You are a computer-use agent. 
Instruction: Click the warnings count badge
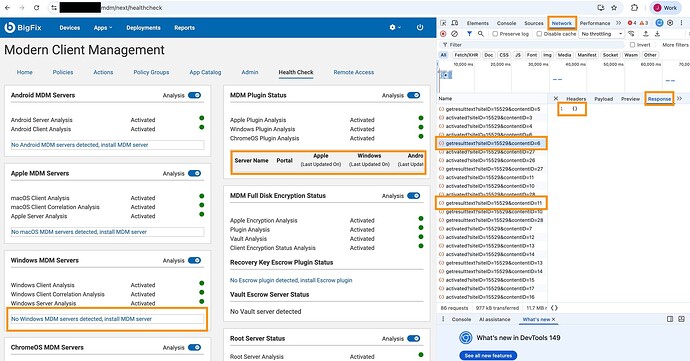(643, 23)
